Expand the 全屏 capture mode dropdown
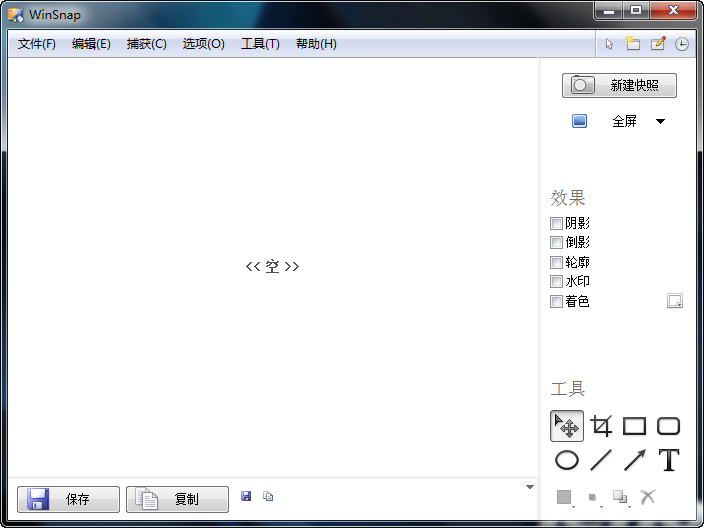The height and width of the screenshot is (528, 704). [x=660, y=122]
